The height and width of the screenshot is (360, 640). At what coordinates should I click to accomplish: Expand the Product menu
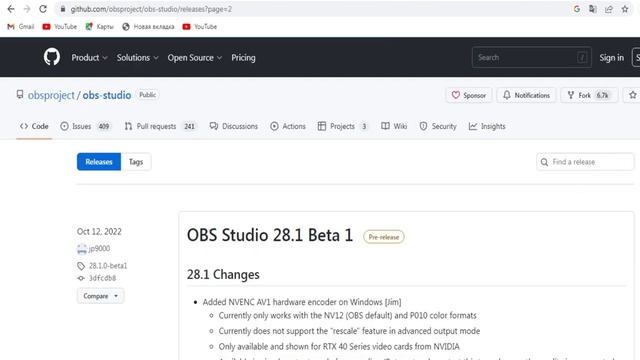click(x=89, y=58)
